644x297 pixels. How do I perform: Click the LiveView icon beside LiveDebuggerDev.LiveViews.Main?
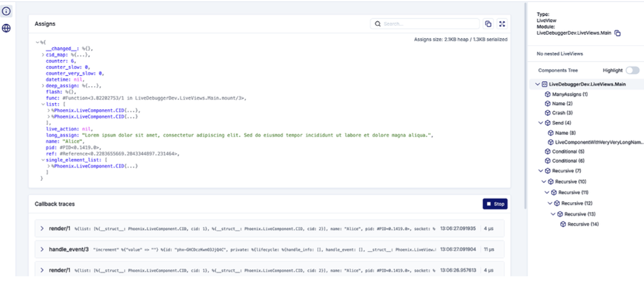545,84
